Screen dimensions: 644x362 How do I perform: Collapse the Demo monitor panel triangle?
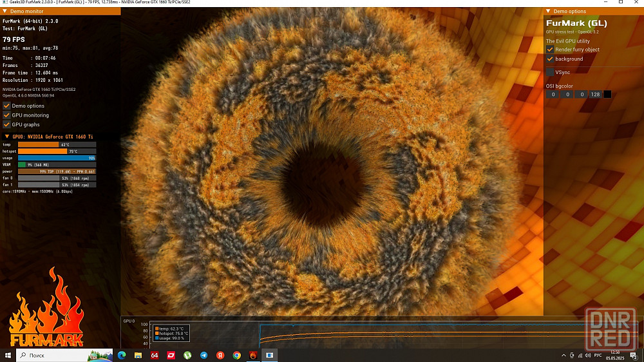pyautogui.click(x=5, y=11)
